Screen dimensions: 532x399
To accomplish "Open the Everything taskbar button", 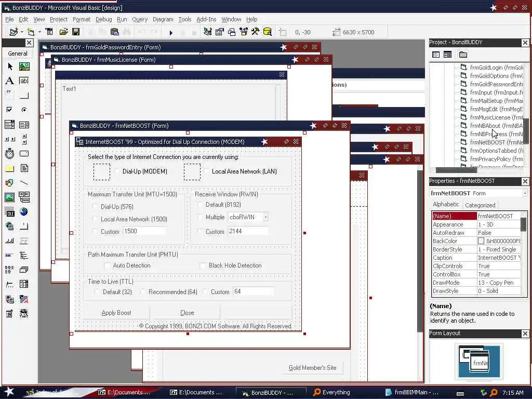I will 332,392.
